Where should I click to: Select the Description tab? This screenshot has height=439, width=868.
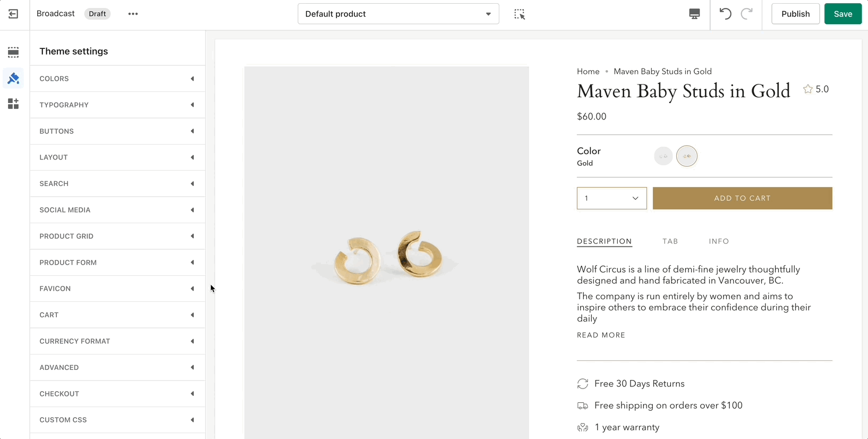tap(604, 241)
